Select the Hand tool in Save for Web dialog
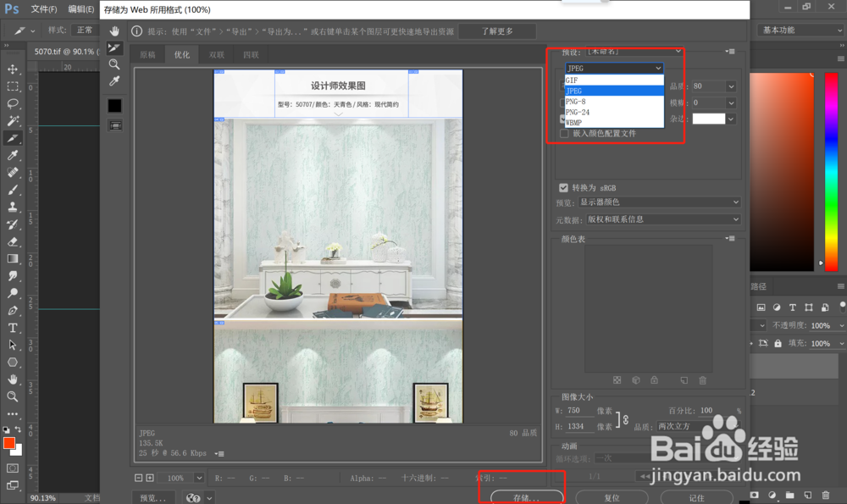This screenshot has width=847, height=504. [x=114, y=30]
